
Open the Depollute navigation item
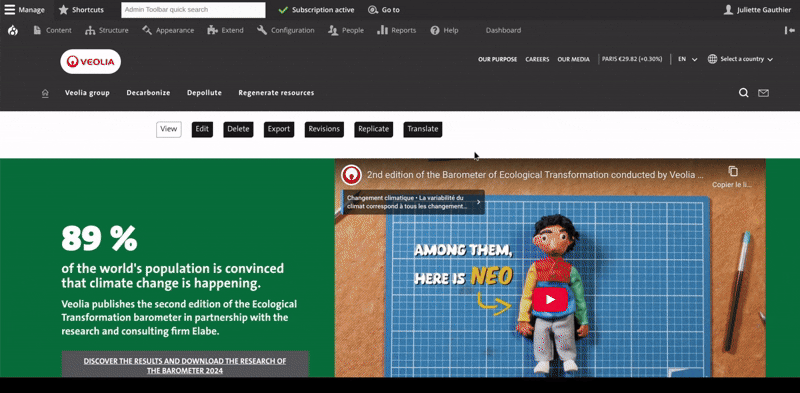click(x=204, y=93)
